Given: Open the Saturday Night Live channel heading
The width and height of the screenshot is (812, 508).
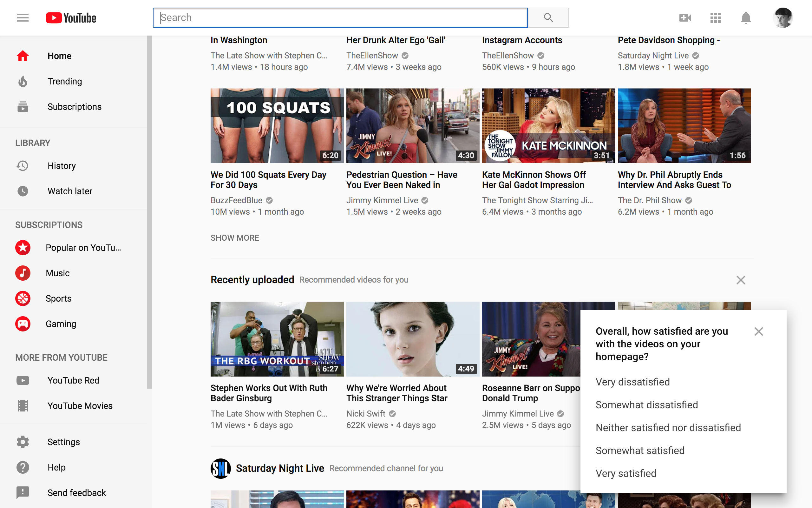Looking at the screenshot, I should 280,468.
